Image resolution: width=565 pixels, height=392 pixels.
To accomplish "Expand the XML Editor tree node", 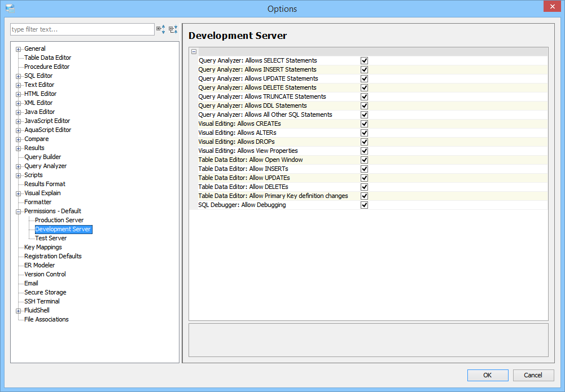I will click(19, 103).
